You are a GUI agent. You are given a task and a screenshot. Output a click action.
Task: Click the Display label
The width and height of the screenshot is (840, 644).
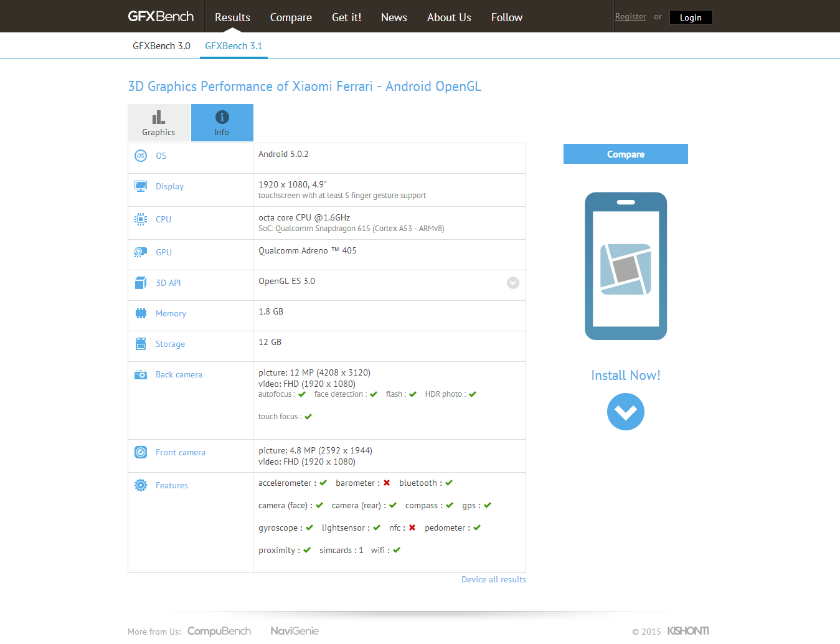tap(169, 186)
